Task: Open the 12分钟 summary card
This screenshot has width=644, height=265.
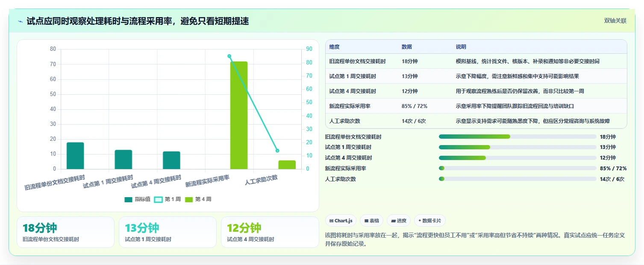Action: pos(270,232)
